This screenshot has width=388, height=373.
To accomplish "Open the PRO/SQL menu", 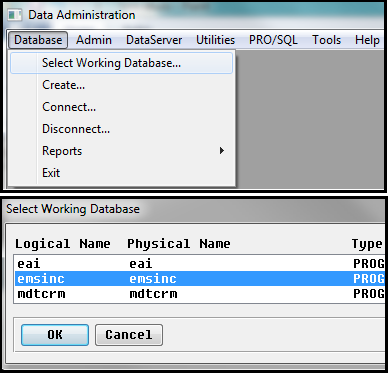I will (273, 40).
